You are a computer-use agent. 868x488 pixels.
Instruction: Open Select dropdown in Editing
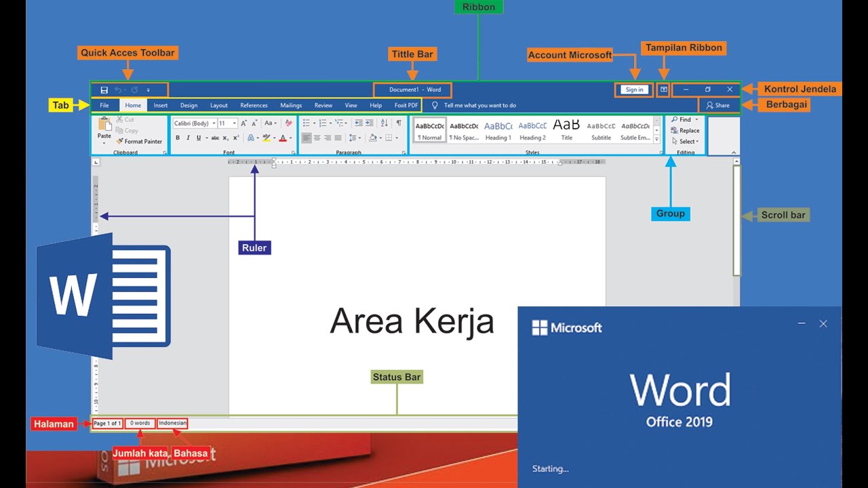(686, 142)
